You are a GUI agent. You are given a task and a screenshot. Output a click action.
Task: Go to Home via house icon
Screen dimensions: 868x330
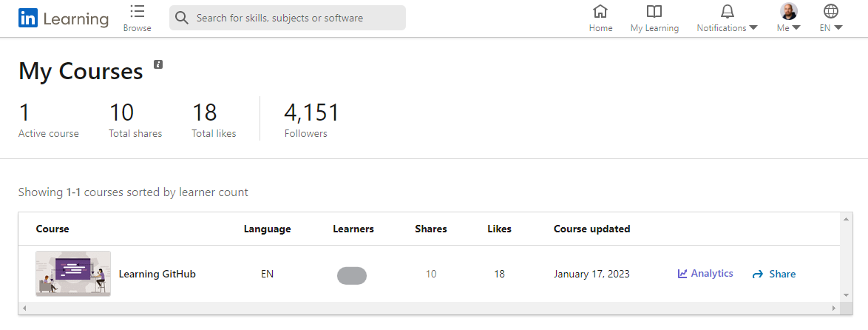600,11
